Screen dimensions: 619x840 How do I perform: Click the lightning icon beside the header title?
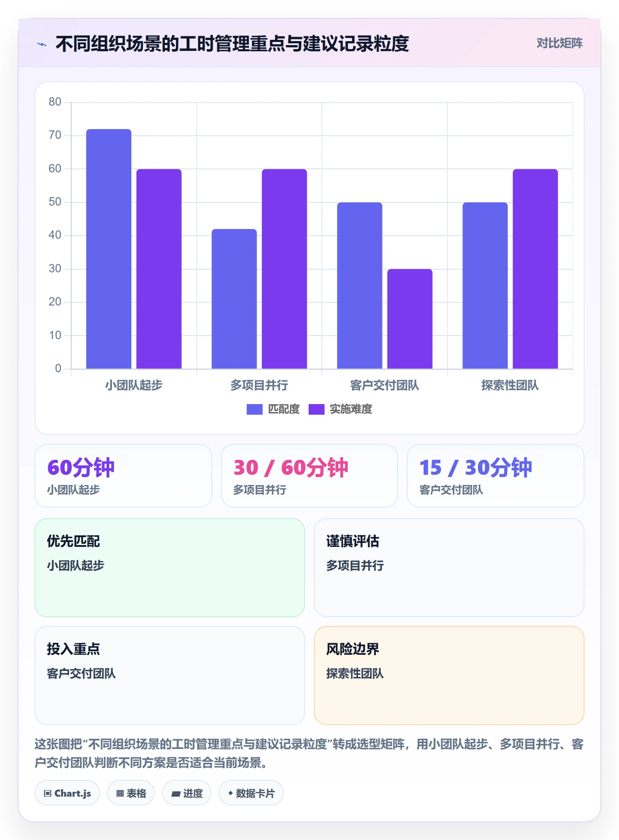42,44
